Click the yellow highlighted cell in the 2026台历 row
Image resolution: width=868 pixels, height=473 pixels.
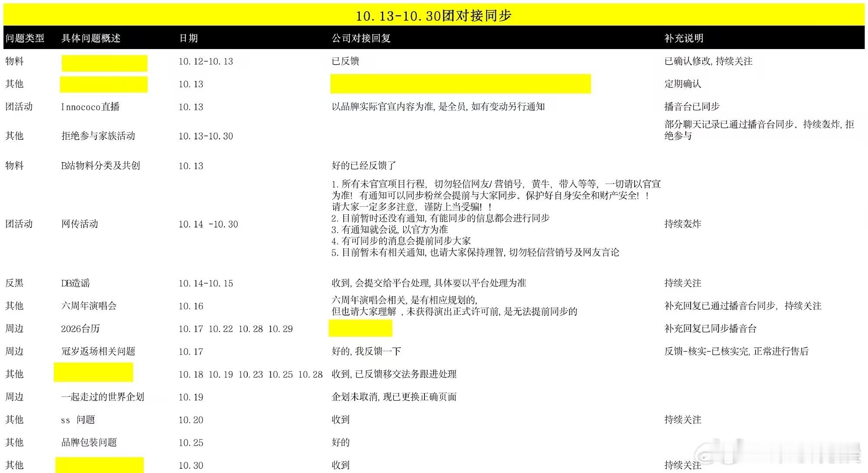tap(361, 329)
